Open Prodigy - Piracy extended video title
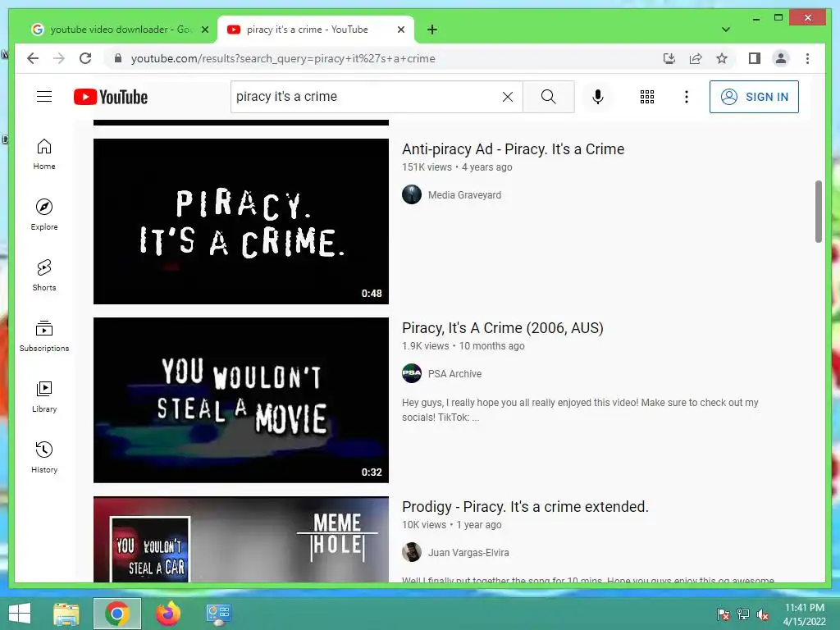840x630 pixels. [525, 507]
